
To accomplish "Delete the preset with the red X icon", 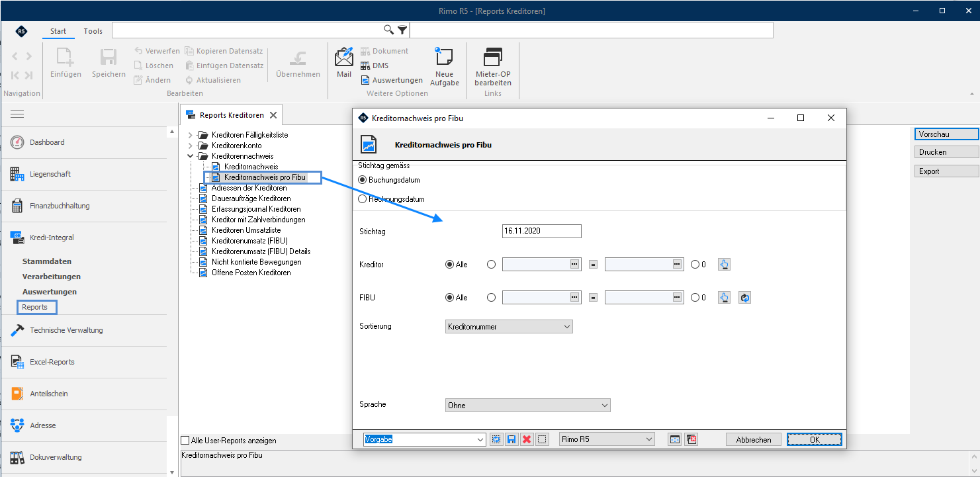I will click(527, 439).
